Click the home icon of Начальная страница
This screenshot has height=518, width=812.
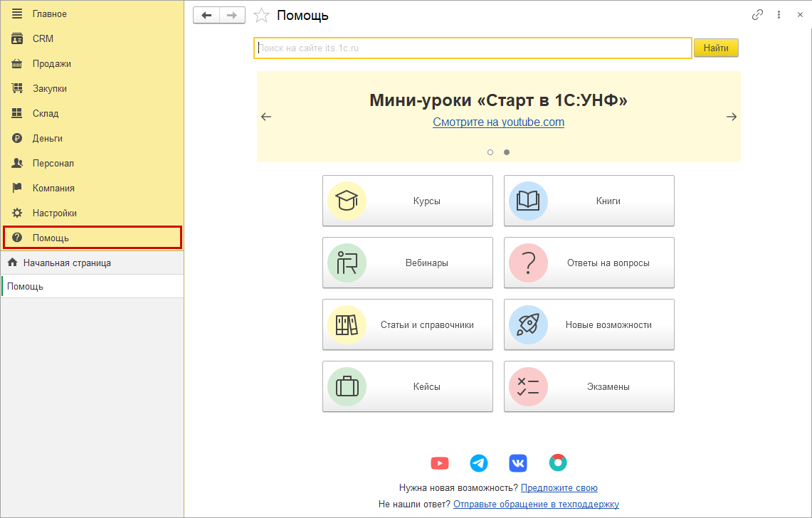pyautogui.click(x=12, y=262)
